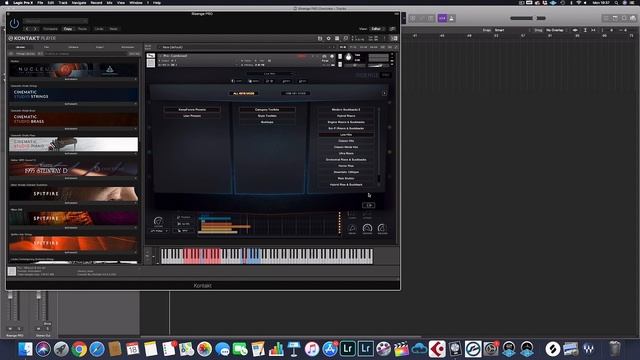
Task: Click Logic waveform zoom icon
Action: point(575,30)
